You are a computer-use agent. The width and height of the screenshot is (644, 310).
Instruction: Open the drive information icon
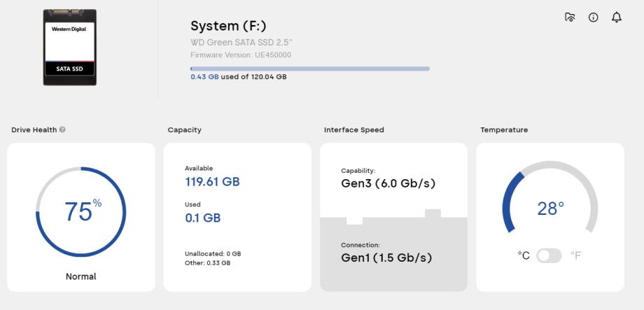tap(593, 17)
